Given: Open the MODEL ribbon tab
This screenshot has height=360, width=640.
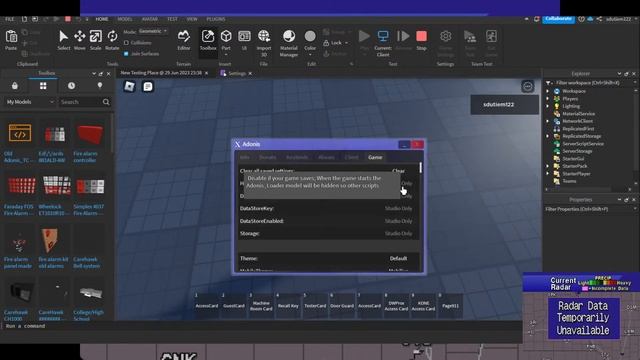Looking at the screenshot, I should [125, 19].
